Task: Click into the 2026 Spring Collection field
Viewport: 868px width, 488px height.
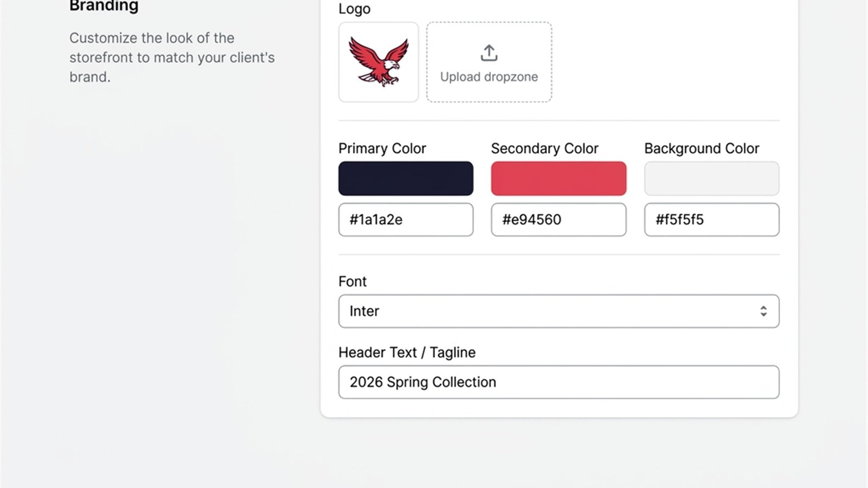Action: [559, 382]
